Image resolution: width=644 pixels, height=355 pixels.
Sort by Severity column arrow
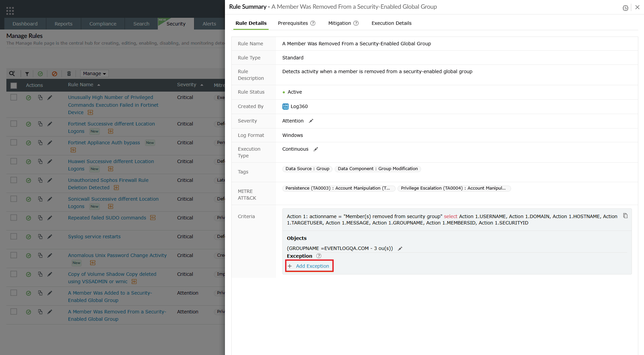[202, 85]
